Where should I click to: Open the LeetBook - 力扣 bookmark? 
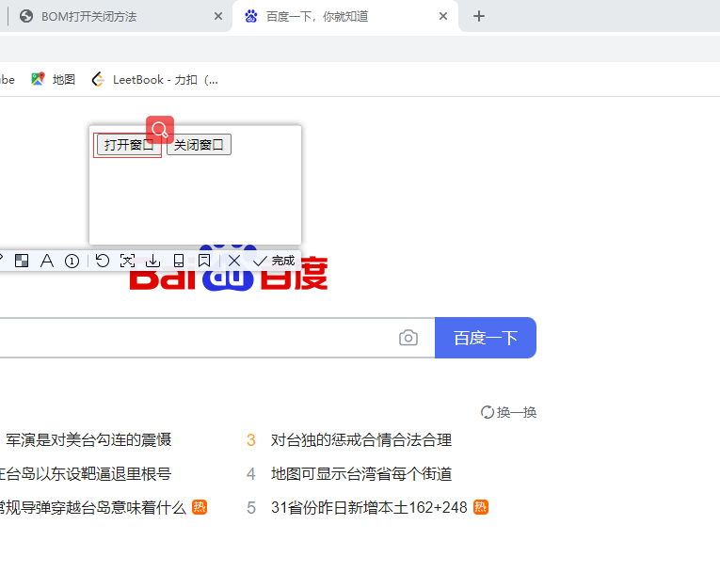155,79
